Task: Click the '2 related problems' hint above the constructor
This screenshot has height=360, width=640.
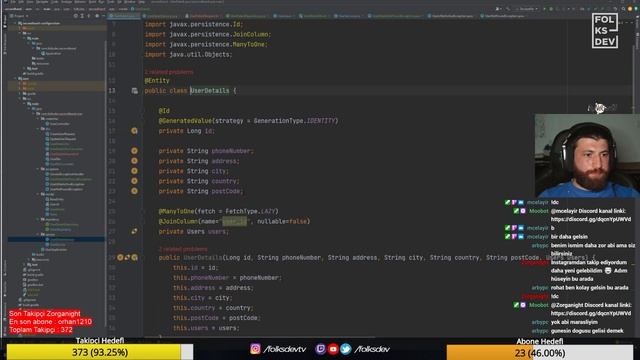Action: coord(183,249)
